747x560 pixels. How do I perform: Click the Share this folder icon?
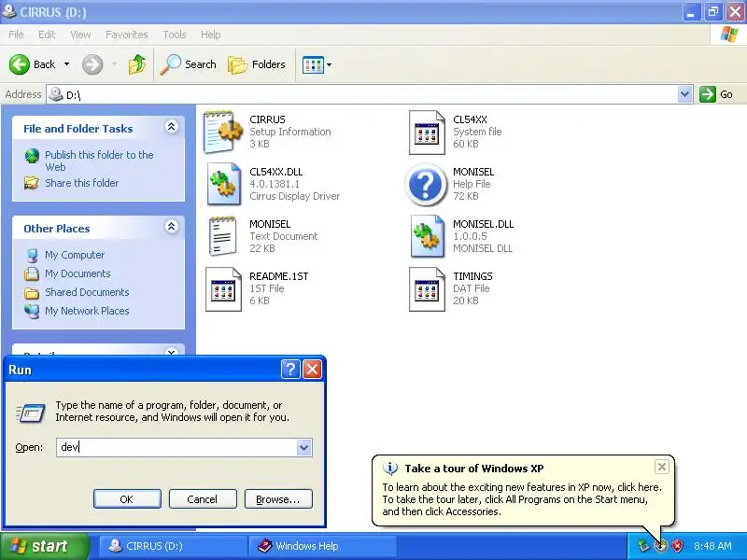(x=32, y=183)
